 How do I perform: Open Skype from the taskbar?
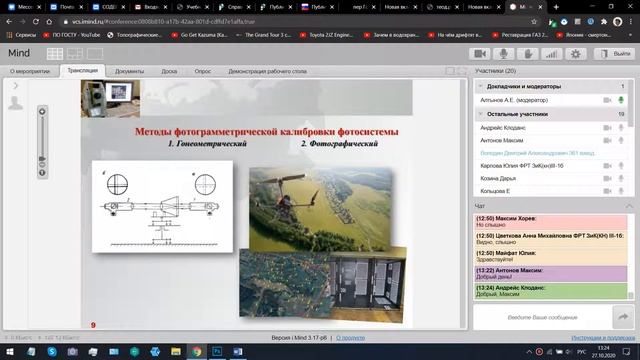52,351
